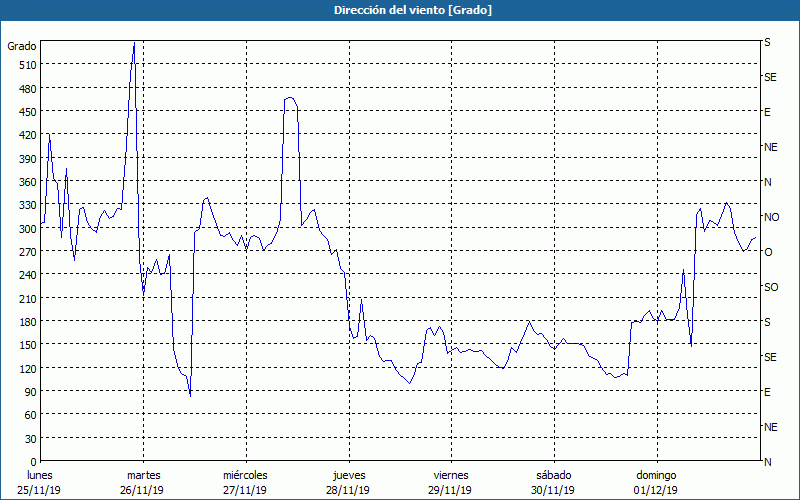Select the 'martes' day label

143,476
